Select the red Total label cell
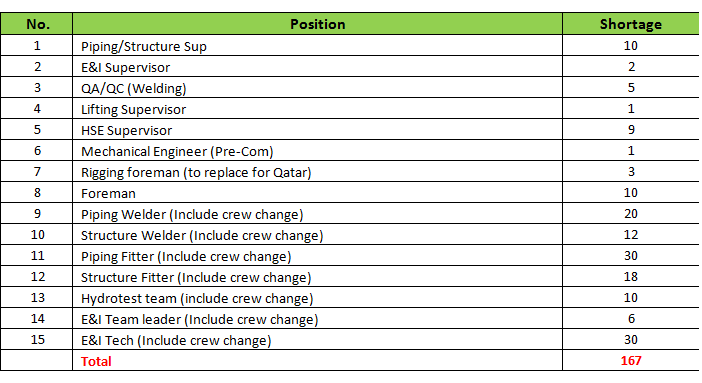This screenshot has height=383, width=702. (x=317, y=361)
